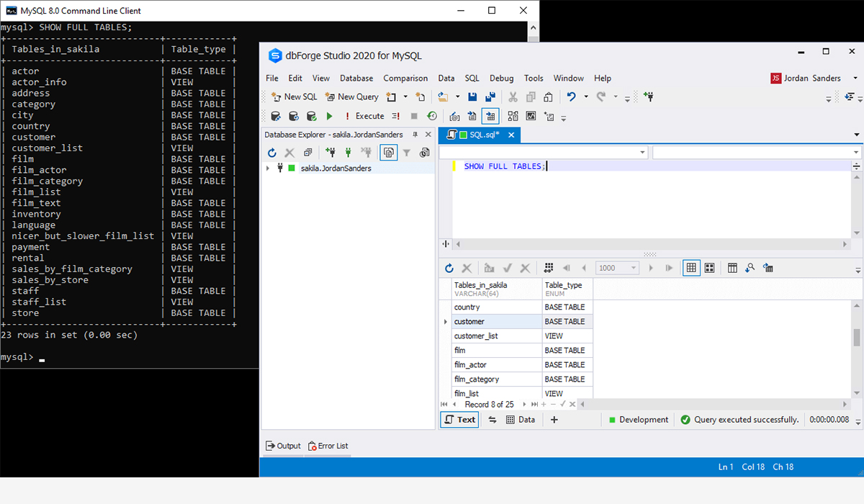Screen dimensions: 864x504
Task: Click the Collapse All icon in Database Explorer
Action: tap(307, 153)
